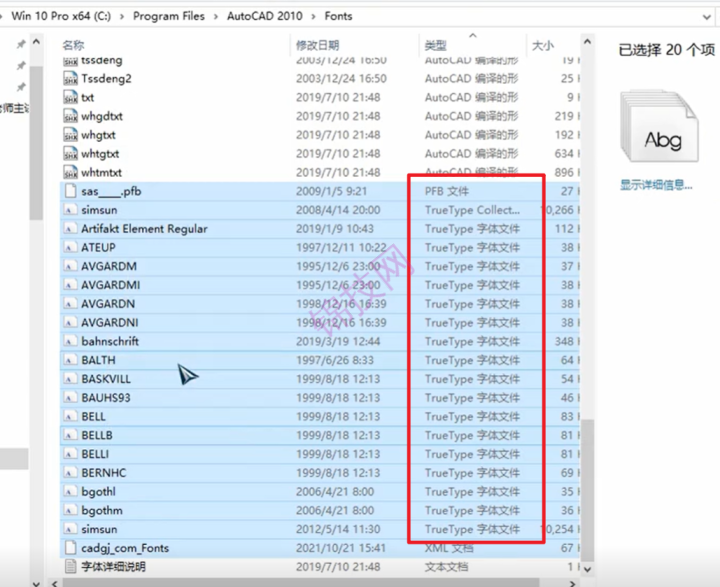Sort by 大小 column header
Screen dimensions: 720x587
543,45
